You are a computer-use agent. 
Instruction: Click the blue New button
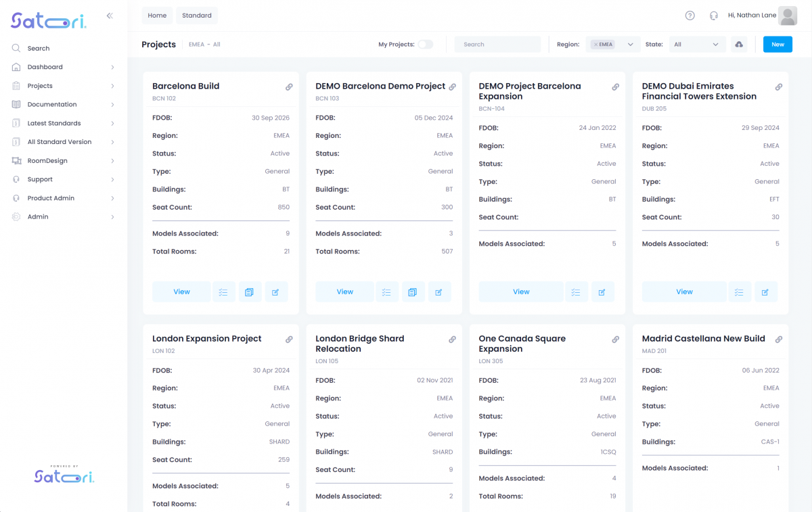click(777, 45)
